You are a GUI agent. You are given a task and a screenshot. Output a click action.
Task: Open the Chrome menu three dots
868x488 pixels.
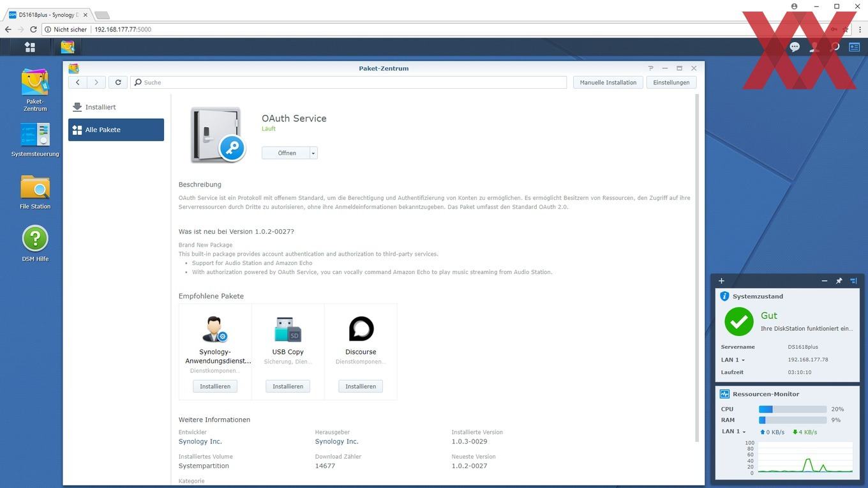pos(860,29)
